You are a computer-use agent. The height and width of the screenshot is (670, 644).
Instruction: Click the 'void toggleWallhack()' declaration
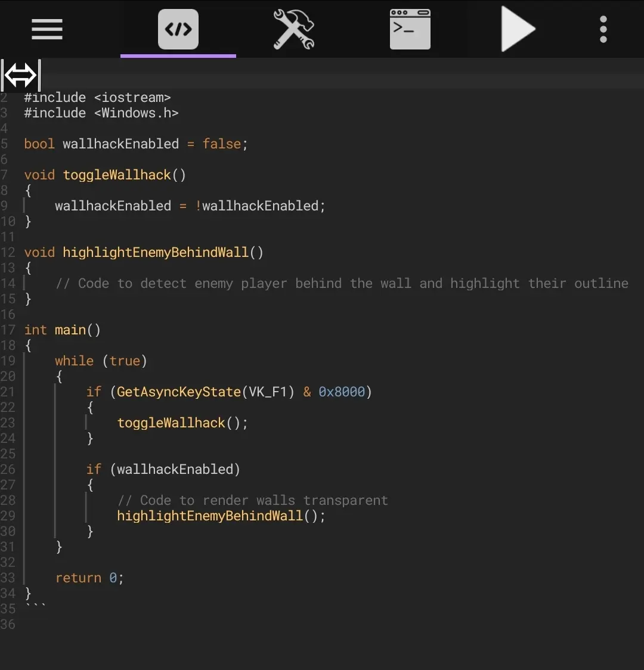click(x=105, y=175)
